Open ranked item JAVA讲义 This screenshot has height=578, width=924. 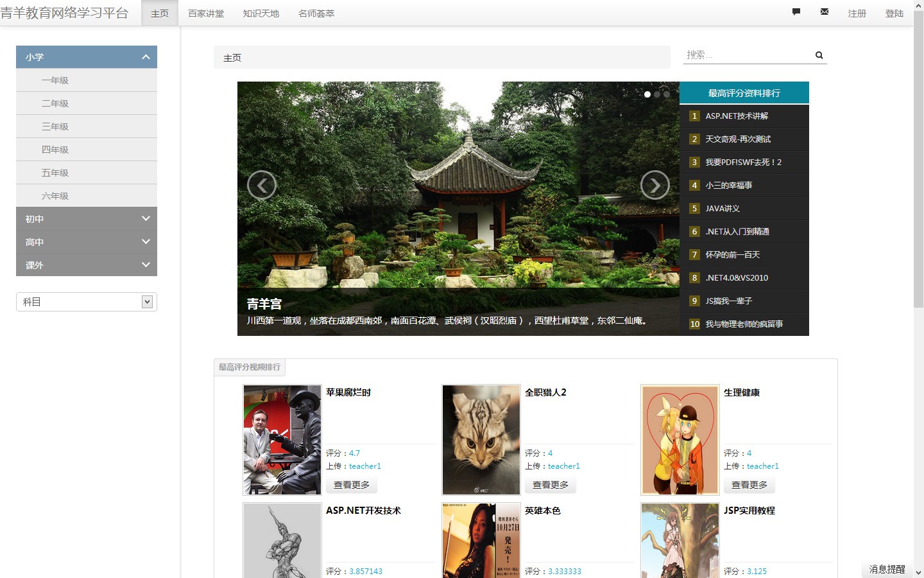723,209
